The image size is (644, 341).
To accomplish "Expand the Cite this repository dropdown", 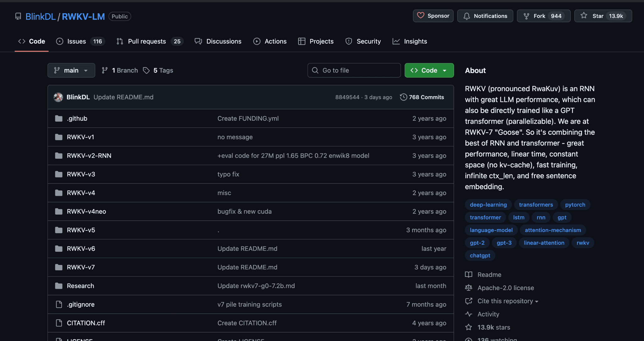I will coord(502,301).
